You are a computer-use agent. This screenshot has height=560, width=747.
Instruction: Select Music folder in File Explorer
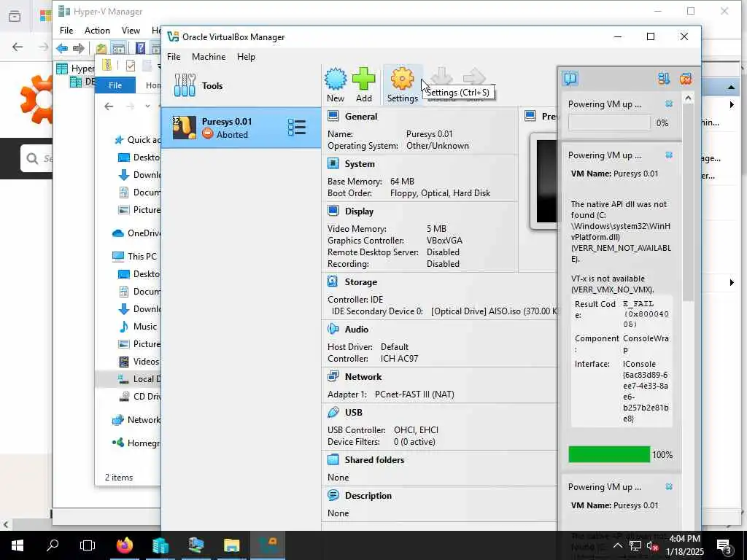pyautogui.click(x=137, y=326)
